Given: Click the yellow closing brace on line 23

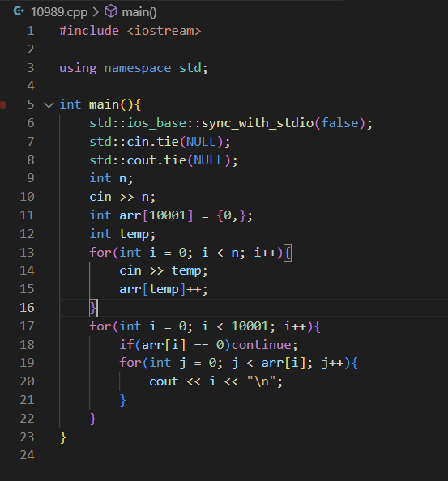Looking at the screenshot, I should coord(63,437).
